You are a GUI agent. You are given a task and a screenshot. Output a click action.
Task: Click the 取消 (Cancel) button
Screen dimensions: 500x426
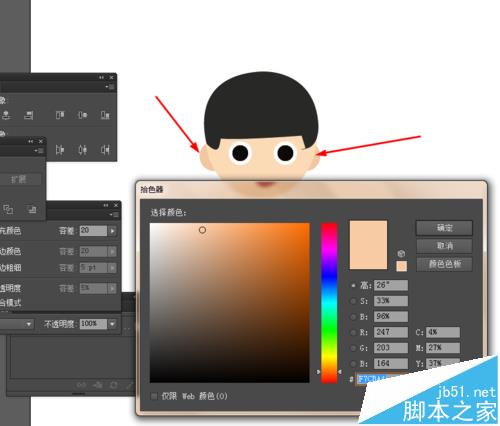[x=444, y=246]
